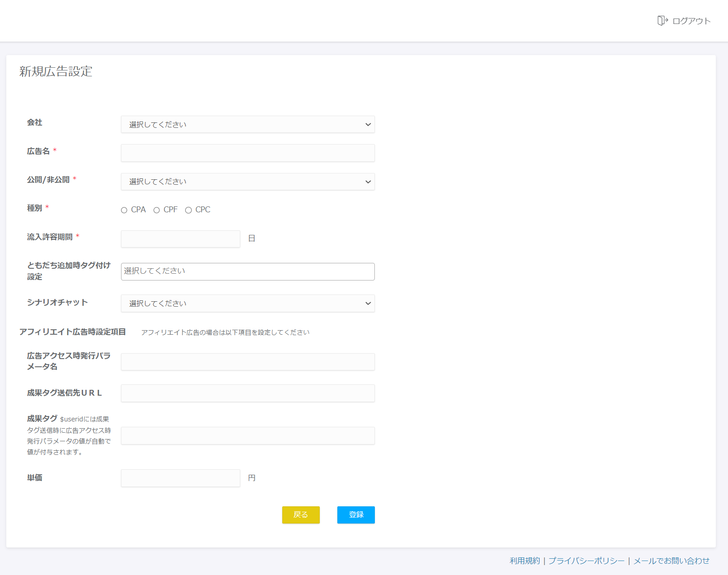The image size is (728, 575).
Task: Select the CPF radio button
Action: point(157,210)
